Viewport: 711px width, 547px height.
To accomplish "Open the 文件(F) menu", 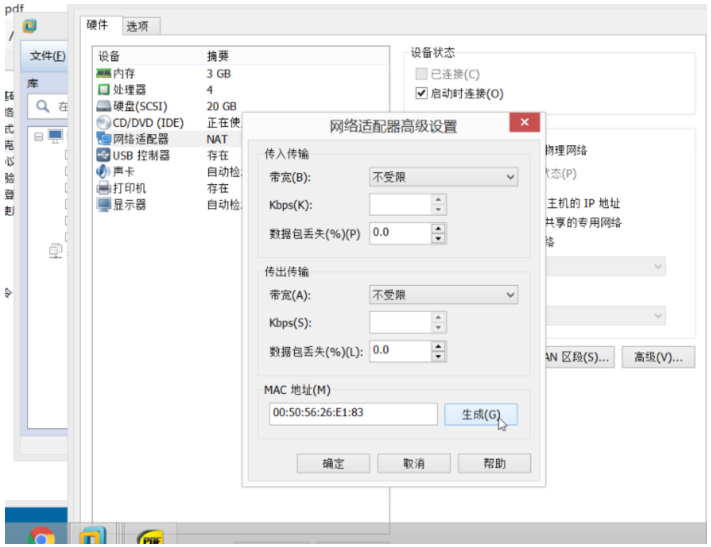I will [x=47, y=56].
